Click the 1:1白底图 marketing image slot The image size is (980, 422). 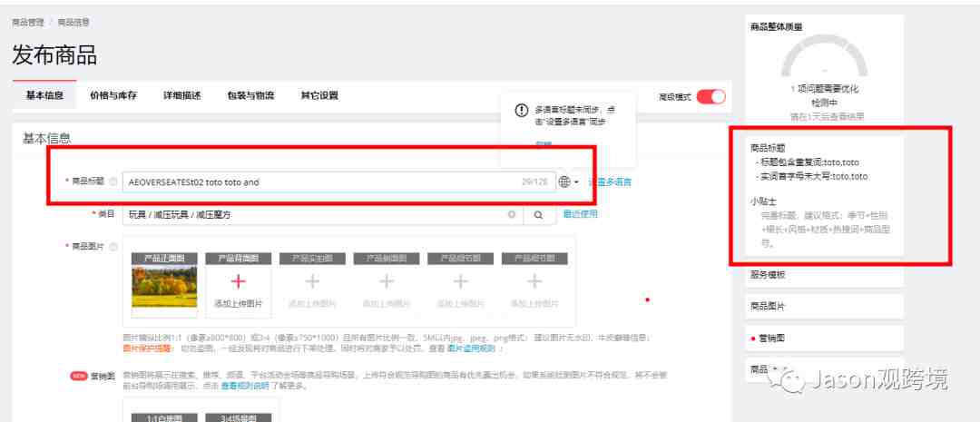click(x=164, y=417)
